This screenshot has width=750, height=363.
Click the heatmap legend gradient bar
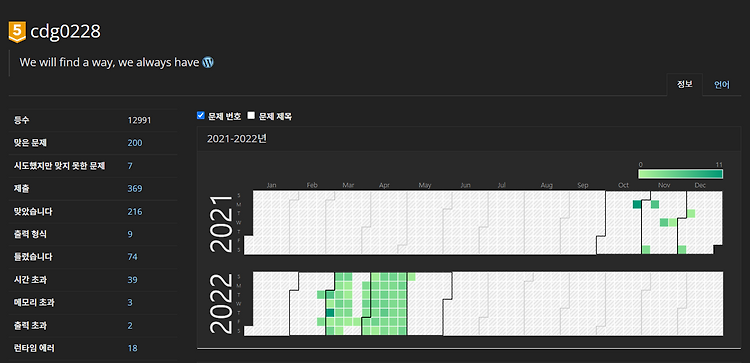680,174
